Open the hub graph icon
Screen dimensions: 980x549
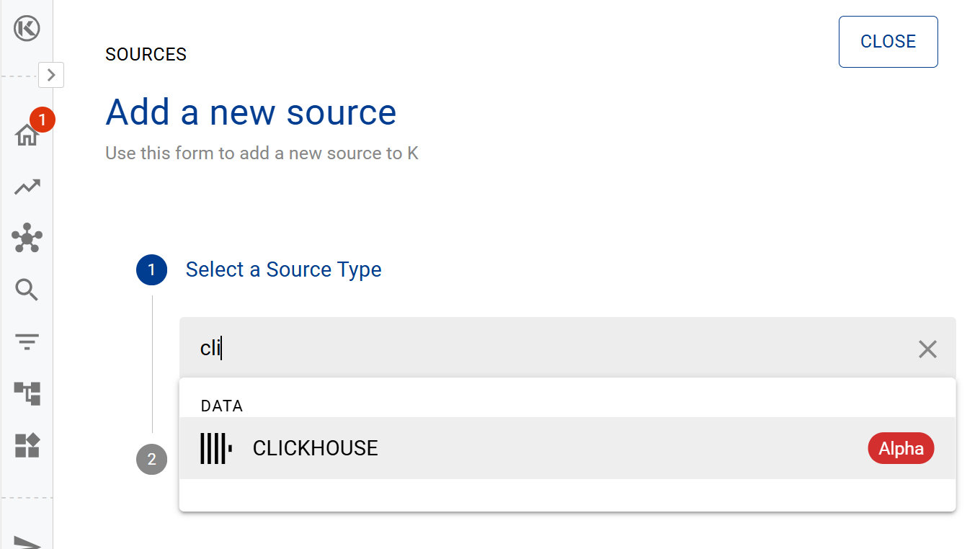[27, 238]
